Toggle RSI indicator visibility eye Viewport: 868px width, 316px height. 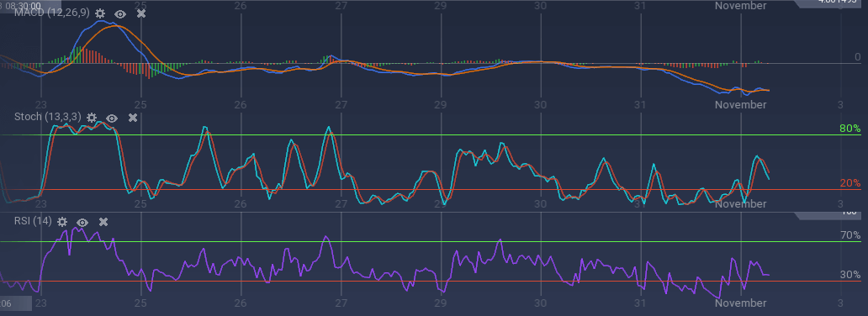pyautogui.click(x=82, y=222)
